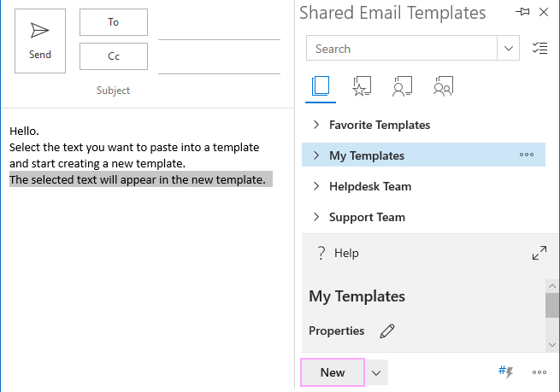
Task: Click the Send button
Action: 40,41
